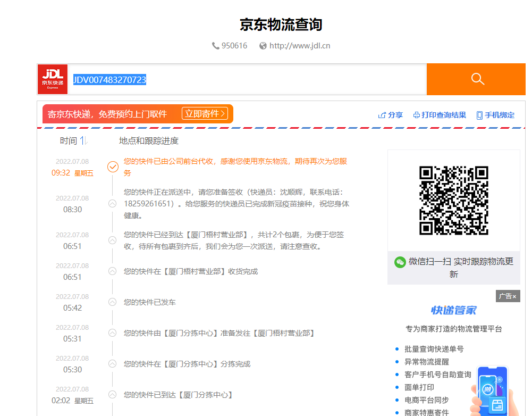This screenshot has height=416, width=532.
Task: Open the http://www.jdl.cn link
Action: [x=300, y=46]
